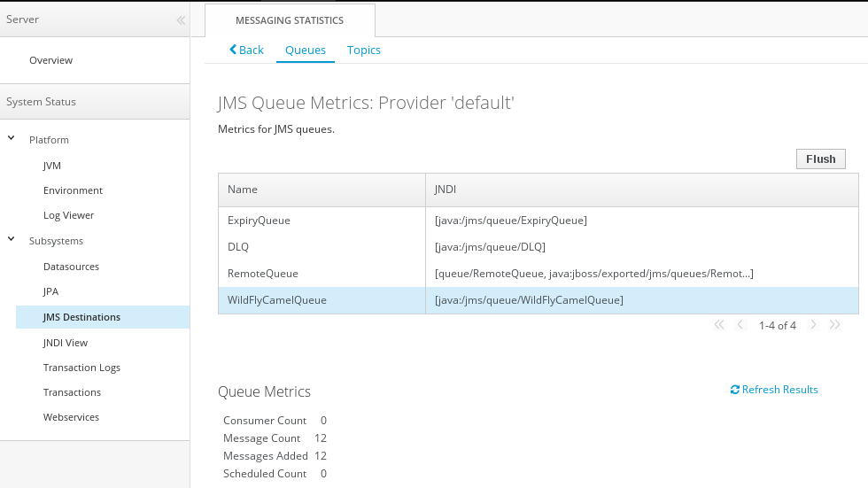
Task: Open Overview in the sidebar
Action: (50, 60)
